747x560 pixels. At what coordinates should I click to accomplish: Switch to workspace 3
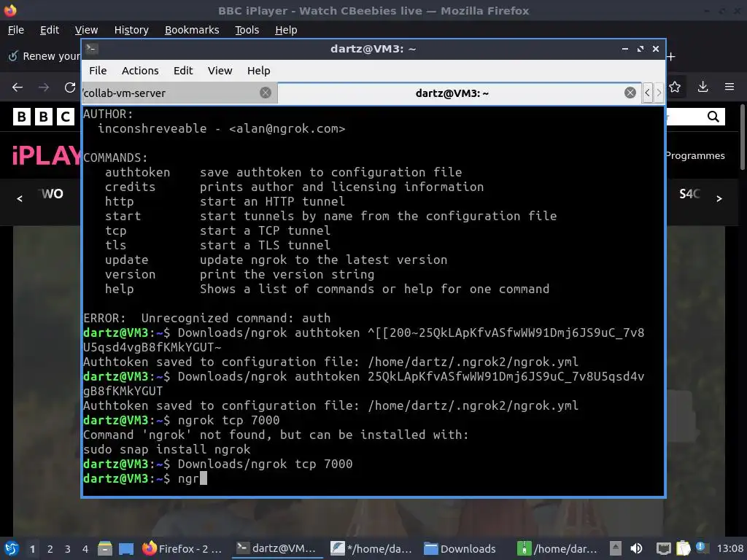click(68, 549)
